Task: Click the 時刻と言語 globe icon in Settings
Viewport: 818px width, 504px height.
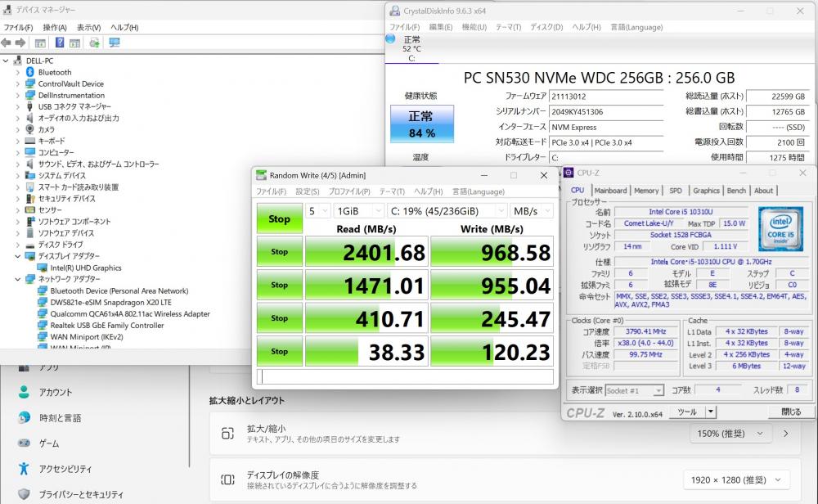Action: [x=24, y=417]
